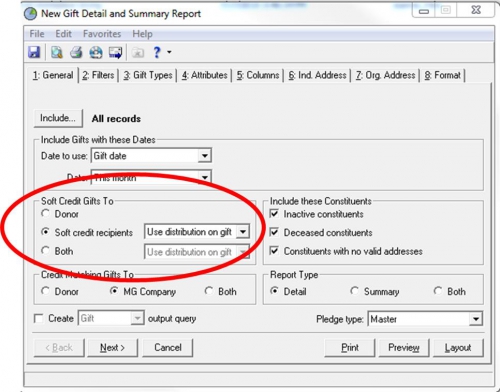Image resolution: width=500 pixels, height=392 pixels.
Task: Switch to the 7: Org. Address tab
Action: tap(385, 75)
